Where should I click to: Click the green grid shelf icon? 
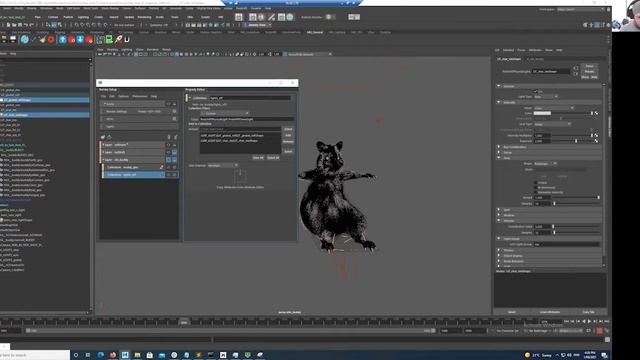click(x=100, y=39)
